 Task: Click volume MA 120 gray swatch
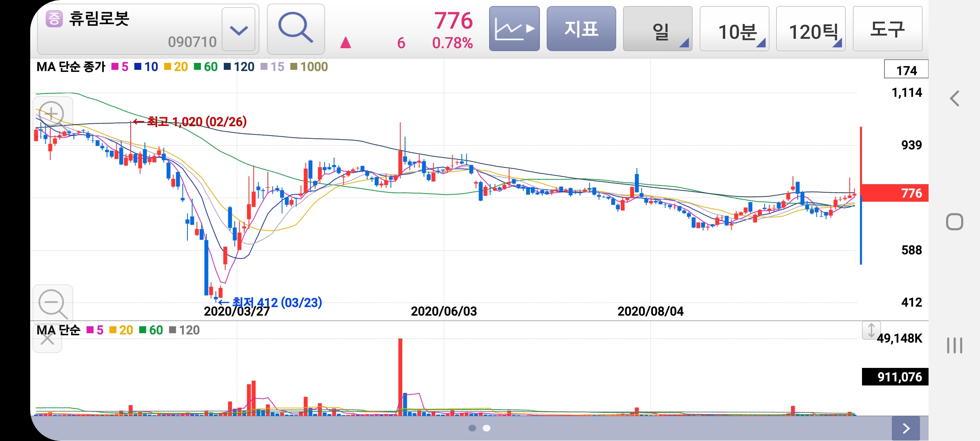[x=172, y=330]
